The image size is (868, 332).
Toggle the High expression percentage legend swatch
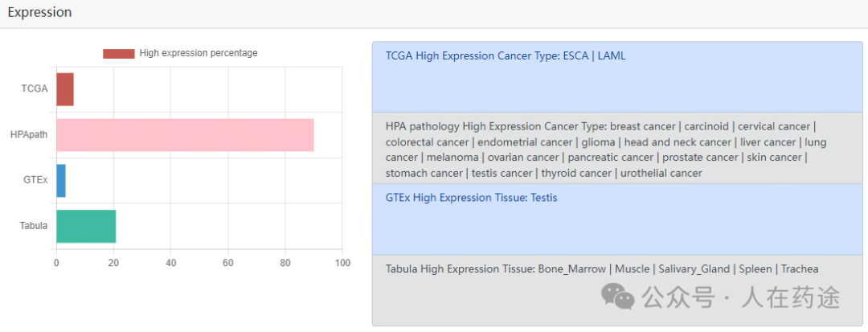tap(118, 54)
